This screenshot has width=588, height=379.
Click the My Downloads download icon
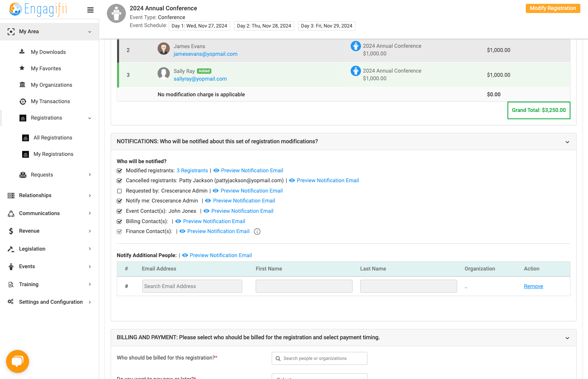[22, 52]
